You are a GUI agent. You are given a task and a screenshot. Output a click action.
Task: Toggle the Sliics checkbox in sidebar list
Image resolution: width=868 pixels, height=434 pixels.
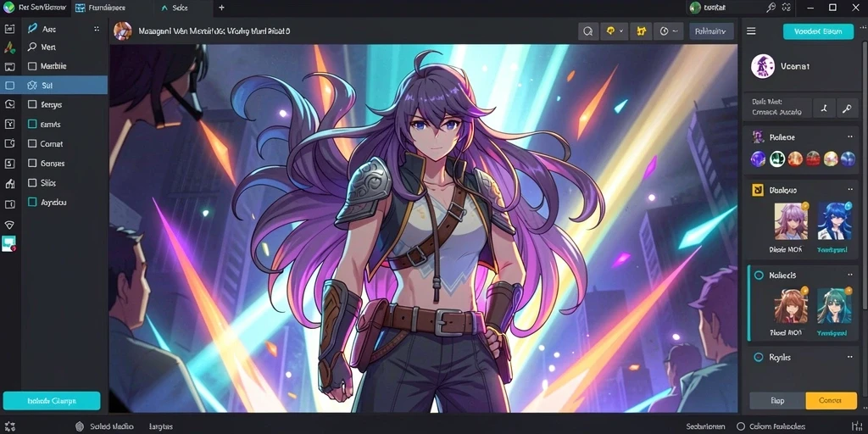tap(32, 183)
